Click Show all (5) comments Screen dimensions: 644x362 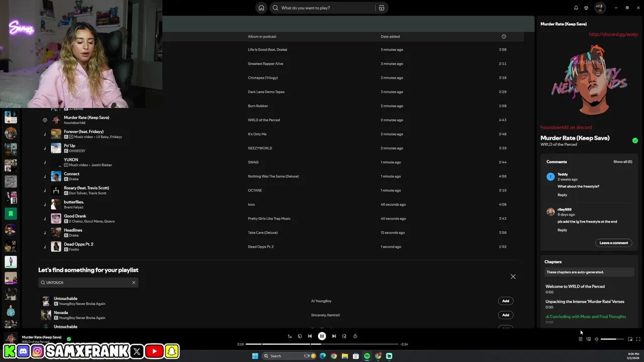click(622, 162)
